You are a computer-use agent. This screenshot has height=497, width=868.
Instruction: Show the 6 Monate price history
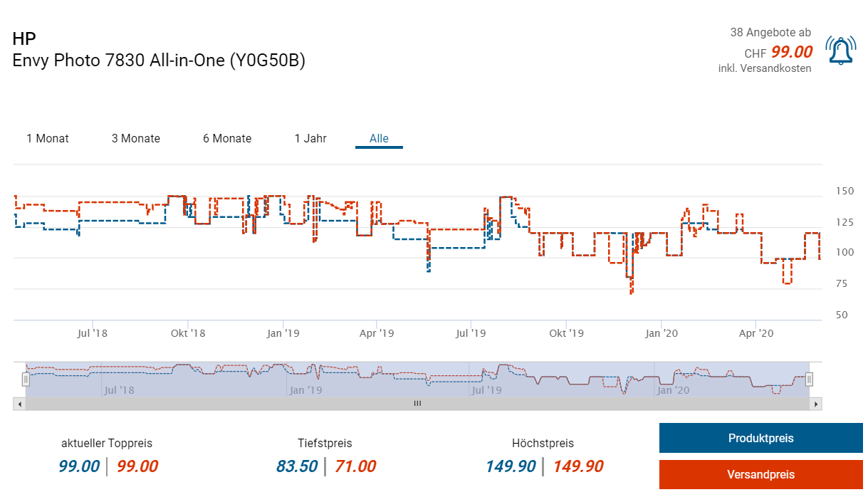227,139
